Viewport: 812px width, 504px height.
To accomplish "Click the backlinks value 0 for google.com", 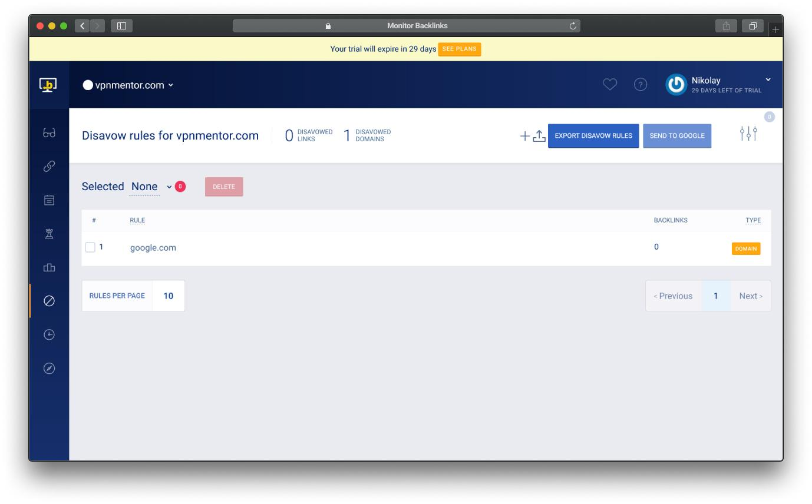I will pos(656,247).
